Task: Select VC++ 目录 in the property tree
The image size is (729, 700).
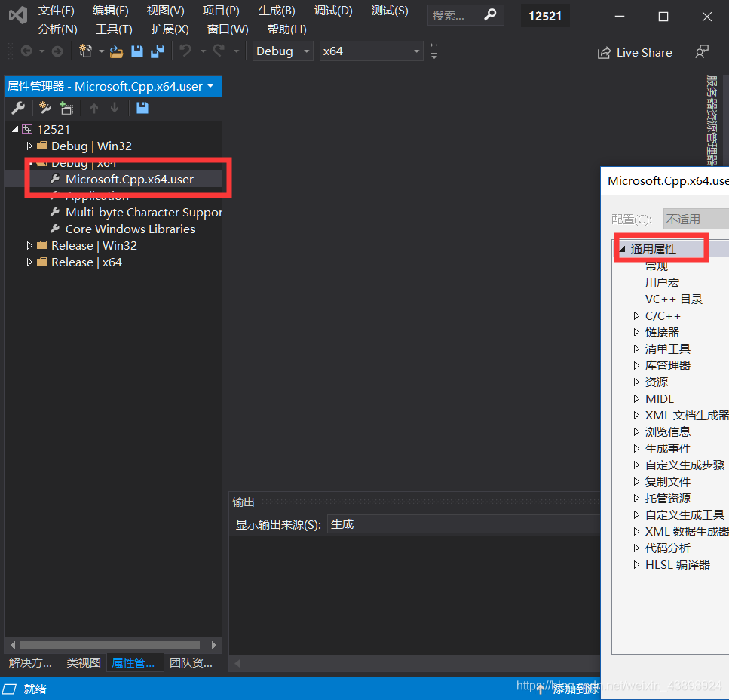Action: point(674,299)
